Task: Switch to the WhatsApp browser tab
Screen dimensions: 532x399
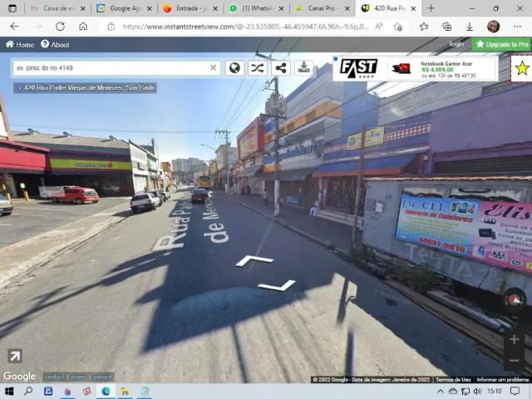Action: click(x=257, y=8)
